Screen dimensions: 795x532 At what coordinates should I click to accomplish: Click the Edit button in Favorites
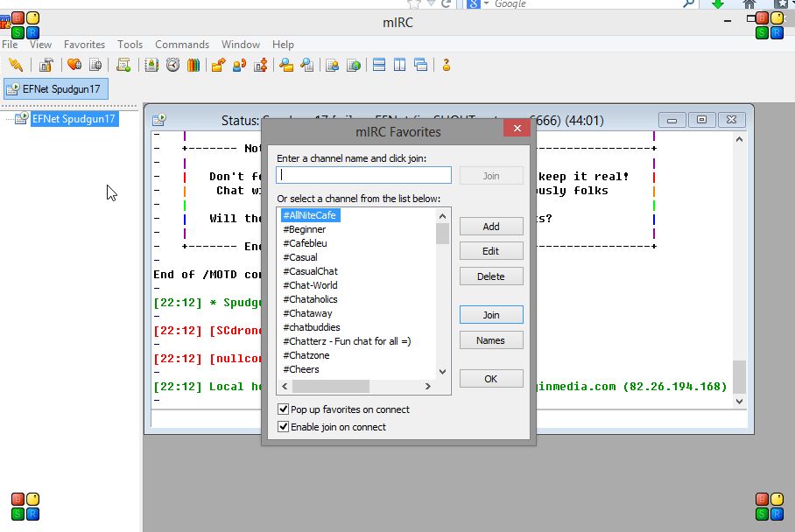[491, 251]
